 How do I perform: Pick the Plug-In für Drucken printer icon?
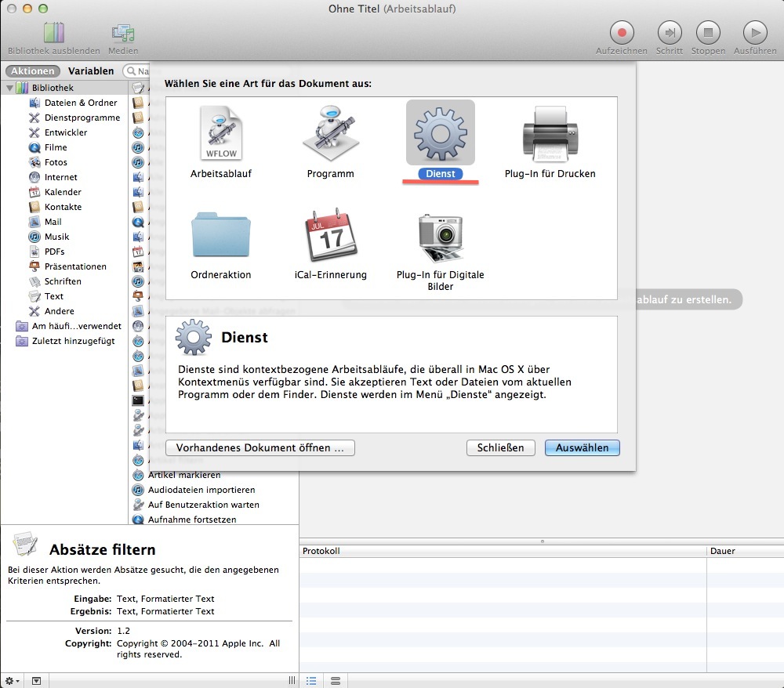point(550,135)
